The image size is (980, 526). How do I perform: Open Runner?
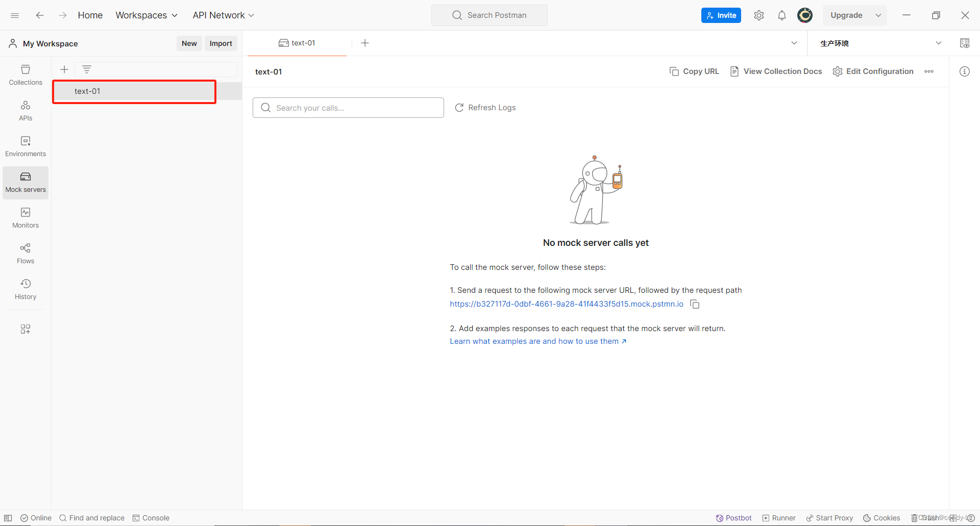click(x=779, y=518)
